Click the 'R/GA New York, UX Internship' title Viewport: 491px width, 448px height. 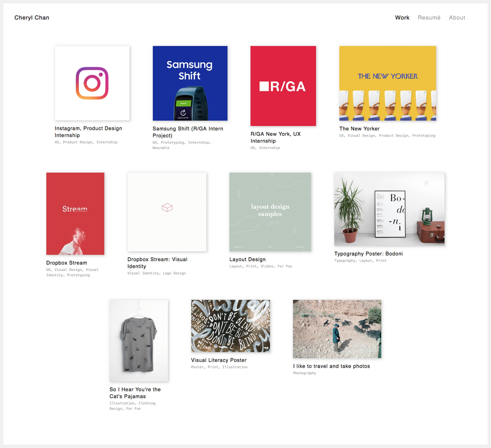point(276,138)
